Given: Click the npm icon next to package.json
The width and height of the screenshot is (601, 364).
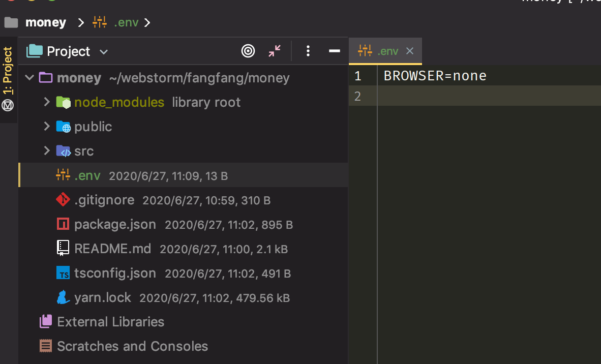Looking at the screenshot, I should click(x=63, y=224).
